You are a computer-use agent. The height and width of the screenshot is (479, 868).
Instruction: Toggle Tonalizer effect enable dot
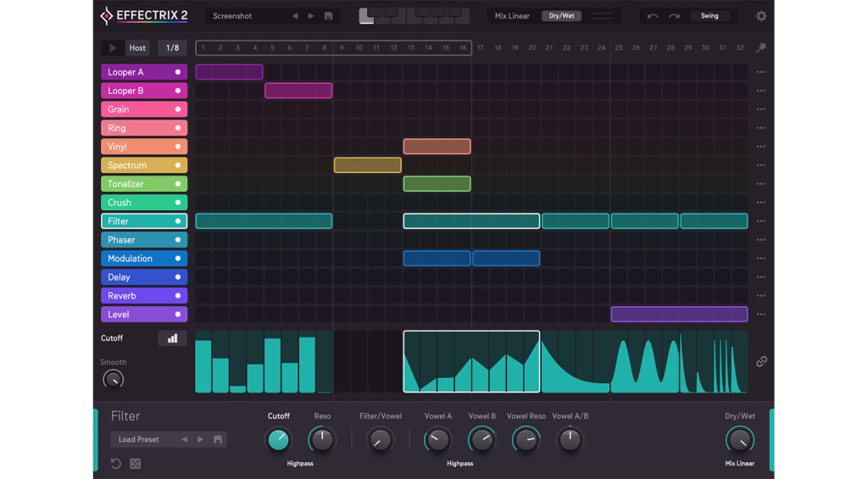click(178, 184)
